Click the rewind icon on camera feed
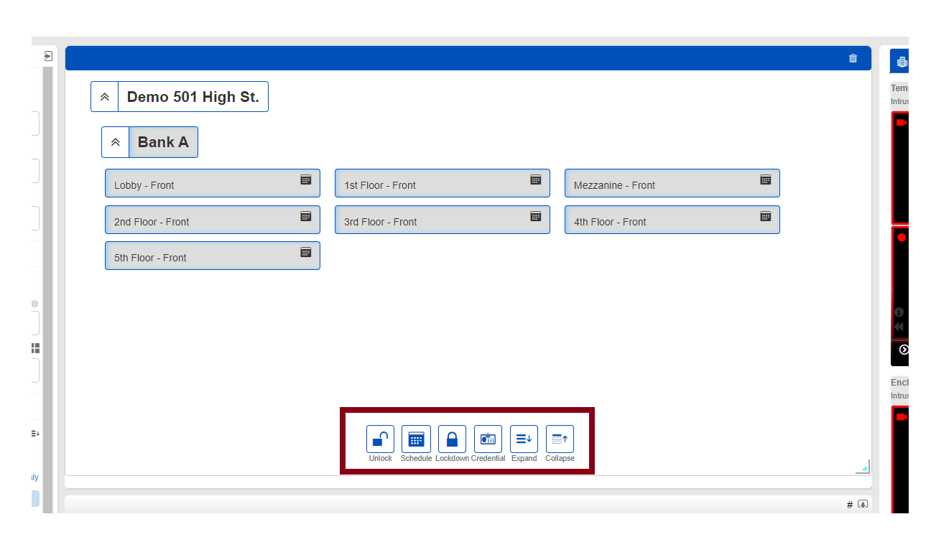 pyautogui.click(x=899, y=327)
